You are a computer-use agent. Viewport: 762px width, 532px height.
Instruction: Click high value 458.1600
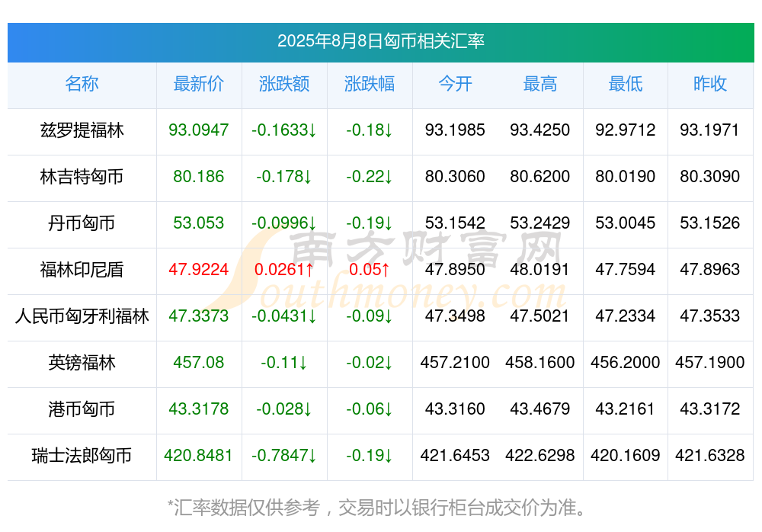pyautogui.click(x=540, y=362)
